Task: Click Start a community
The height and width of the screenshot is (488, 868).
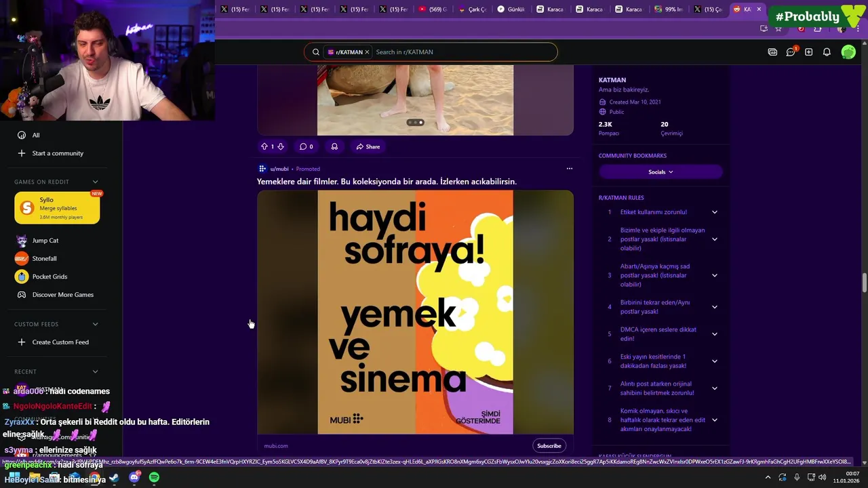Action: (x=58, y=153)
